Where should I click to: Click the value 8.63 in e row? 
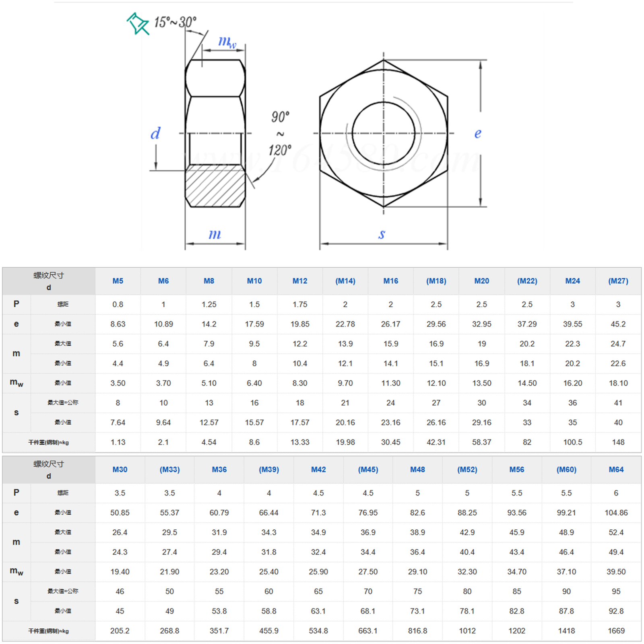[x=118, y=324]
